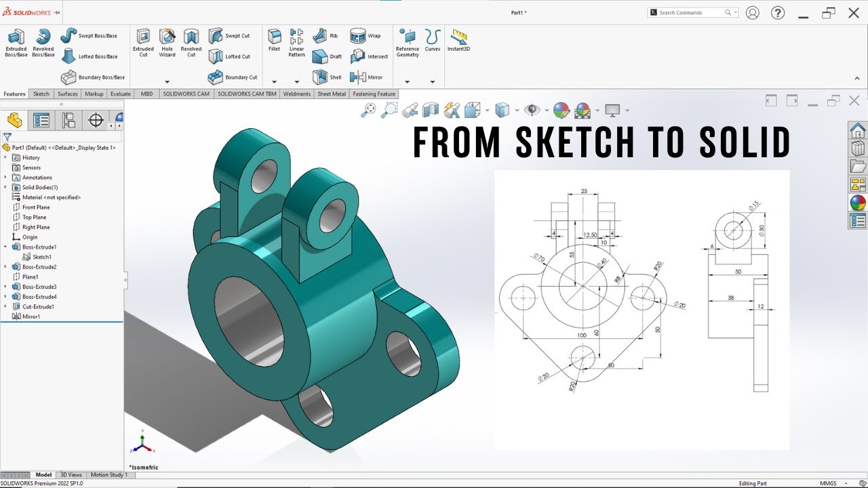Choose the Intersect tool

point(370,56)
